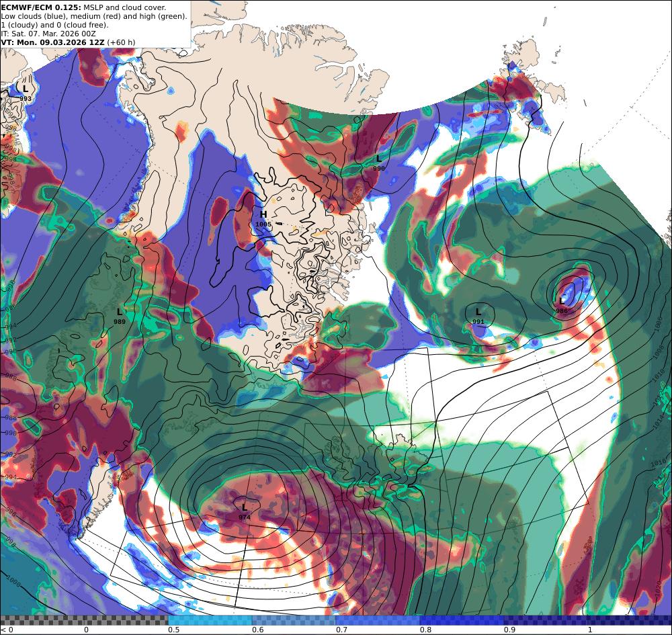Click the '0' colorbar tick label

(86, 630)
